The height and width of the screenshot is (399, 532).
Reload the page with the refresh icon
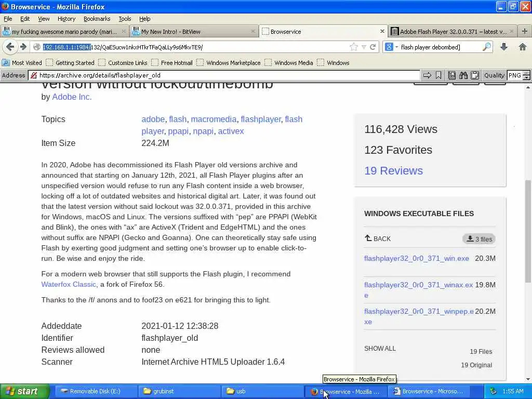373,47
